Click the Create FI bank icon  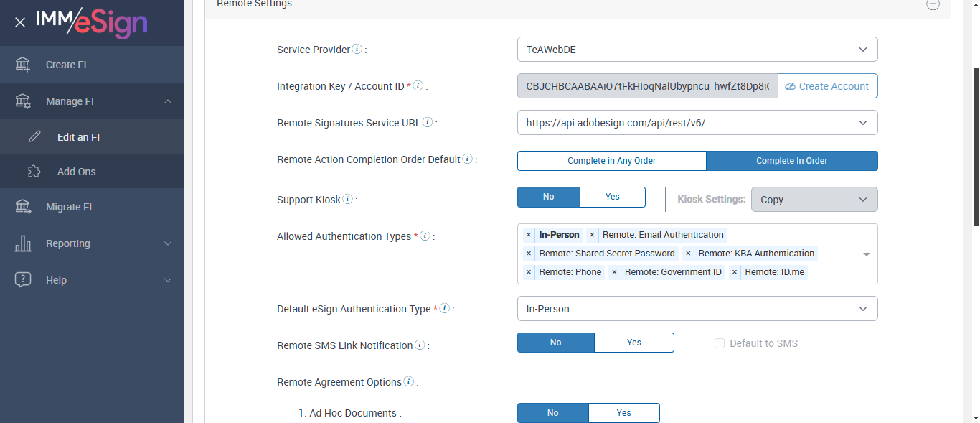tap(23, 65)
